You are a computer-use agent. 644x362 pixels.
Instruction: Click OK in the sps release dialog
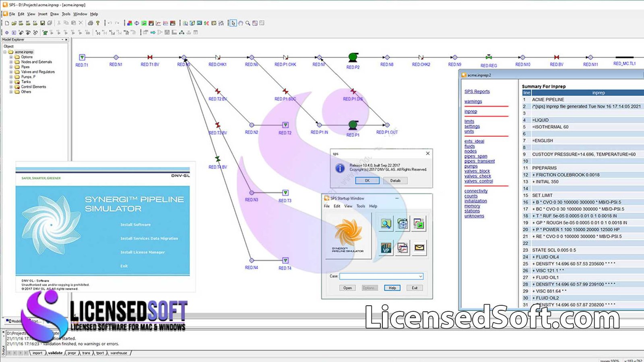pos(367,181)
